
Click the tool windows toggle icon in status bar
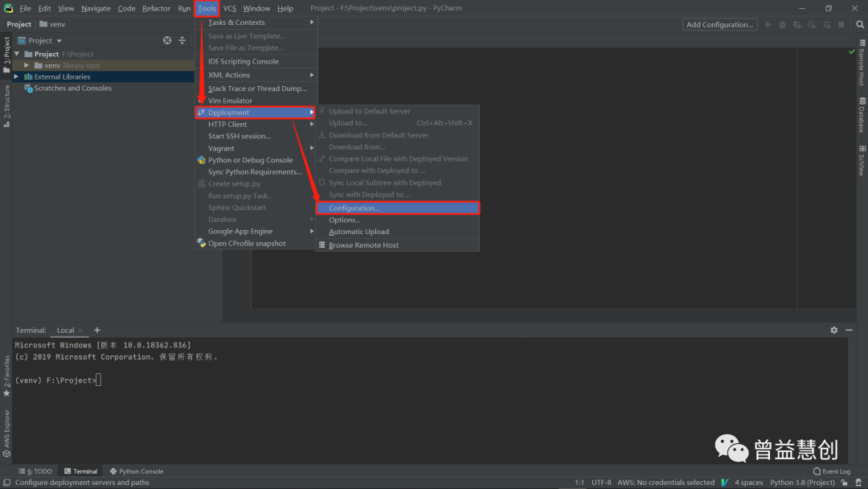click(x=6, y=483)
